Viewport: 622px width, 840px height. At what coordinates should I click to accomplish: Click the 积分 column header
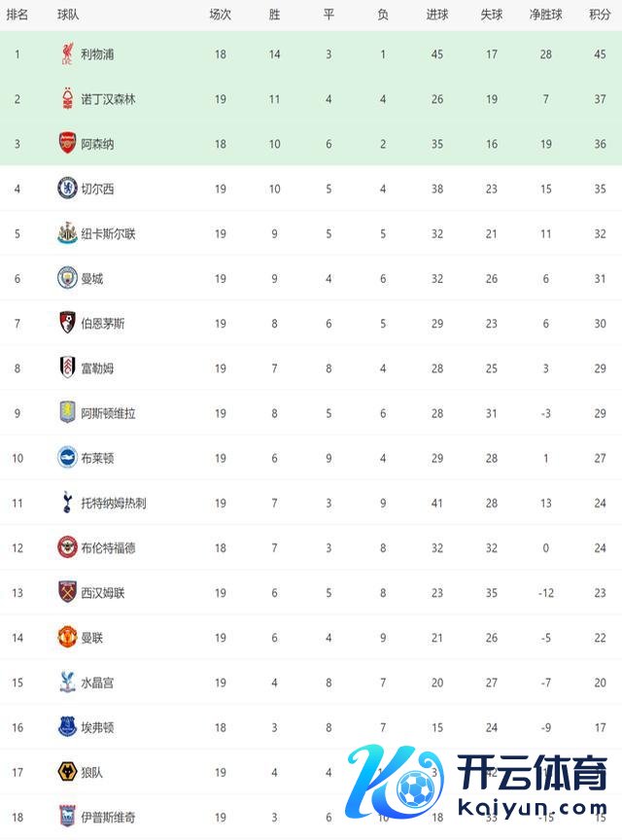[x=600, y=16]
